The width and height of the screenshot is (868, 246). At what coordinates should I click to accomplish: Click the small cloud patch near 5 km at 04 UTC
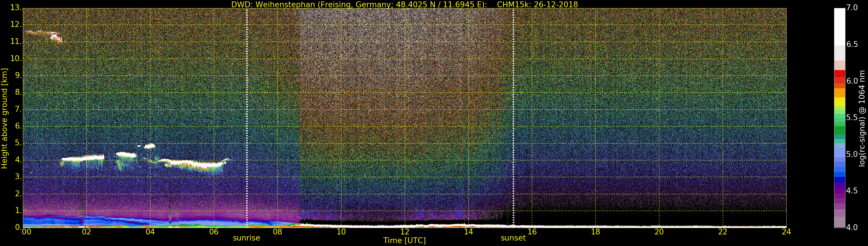point(149,146)
